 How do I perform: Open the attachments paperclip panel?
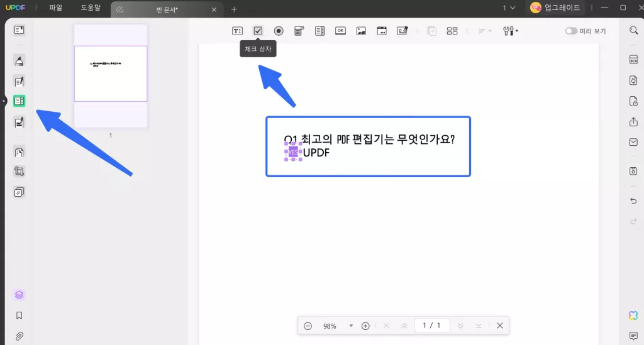coord(19,336)
